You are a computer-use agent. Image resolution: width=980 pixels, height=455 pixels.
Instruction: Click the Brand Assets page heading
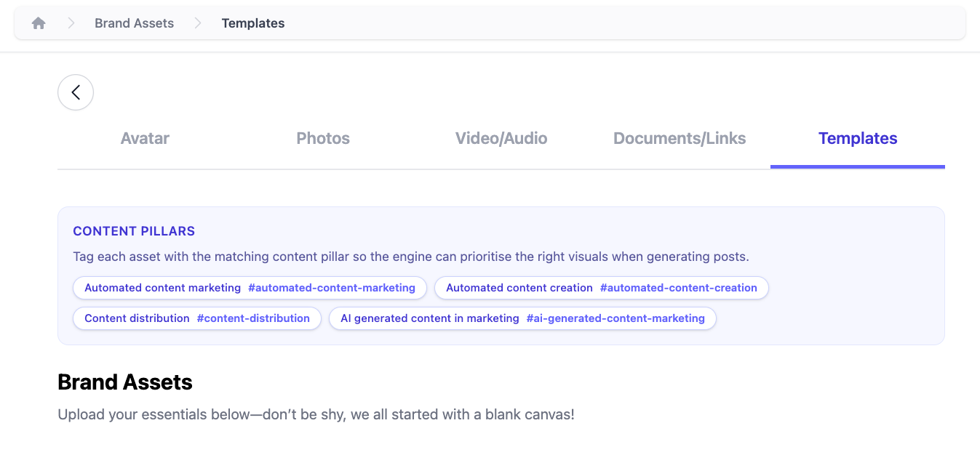pos(125,382)
